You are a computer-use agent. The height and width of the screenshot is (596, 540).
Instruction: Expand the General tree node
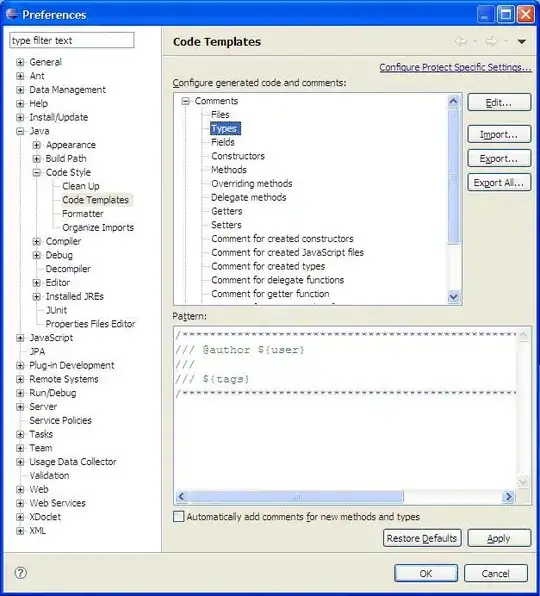[20, 62]
